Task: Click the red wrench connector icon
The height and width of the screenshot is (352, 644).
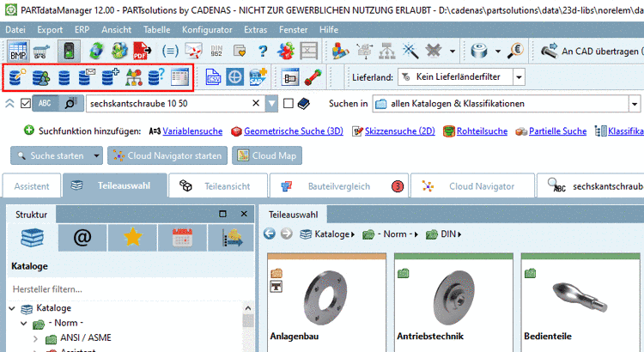Action: tap(313, 77)
